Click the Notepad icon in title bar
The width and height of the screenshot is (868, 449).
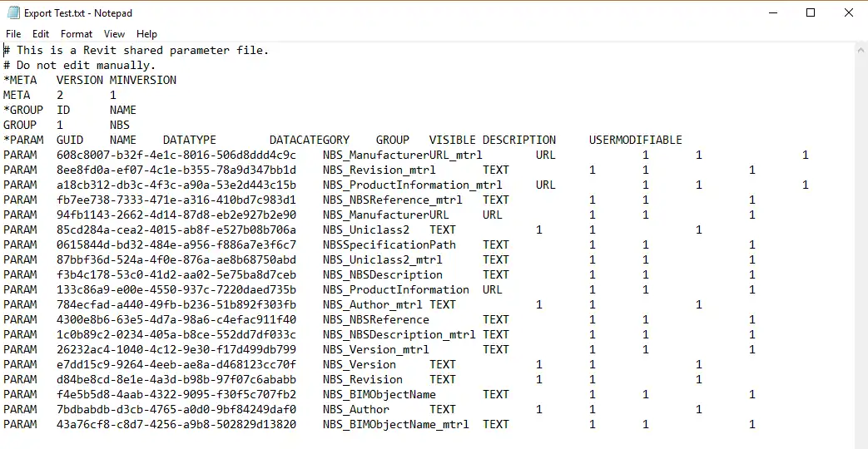(x=12, y=13)
